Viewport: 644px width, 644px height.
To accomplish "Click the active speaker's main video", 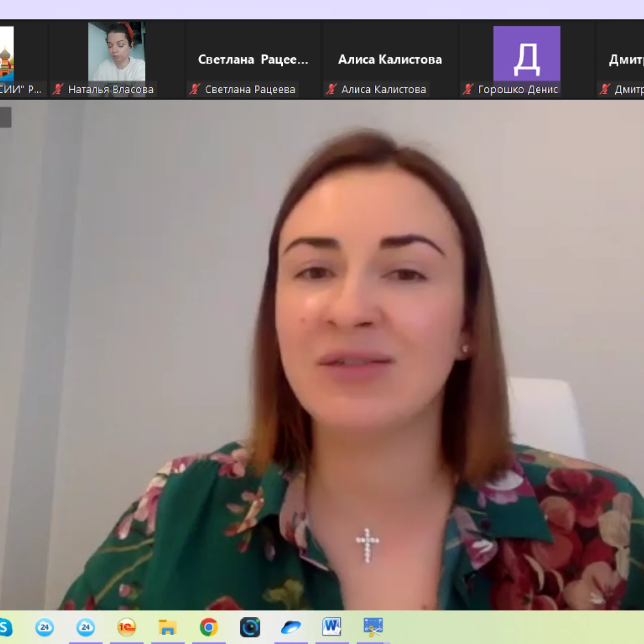I will tap(322, 355).
